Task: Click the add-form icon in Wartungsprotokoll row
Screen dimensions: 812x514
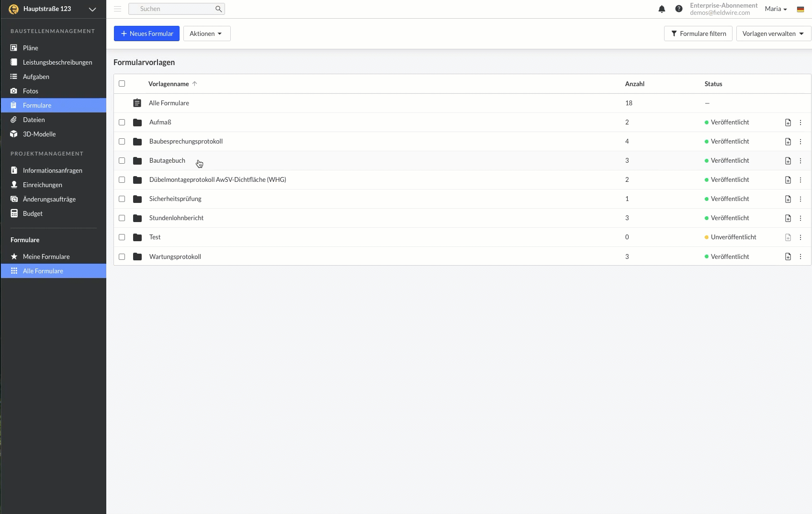Action: coord(788,257)
